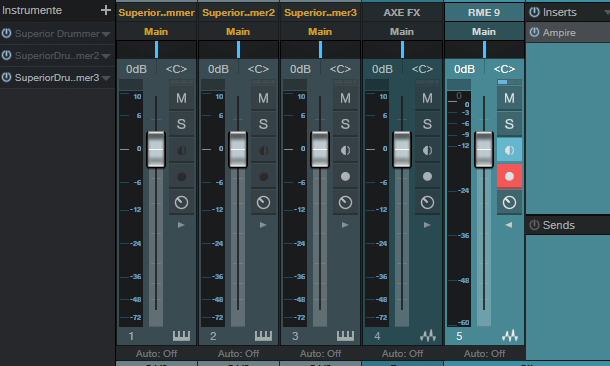
Task: Open channel editor dial icon on channel 3
Action: coord(345,202)
